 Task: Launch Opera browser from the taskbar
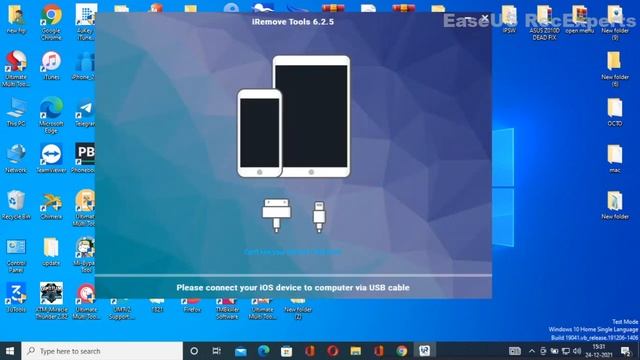click(x=333, y=351)
